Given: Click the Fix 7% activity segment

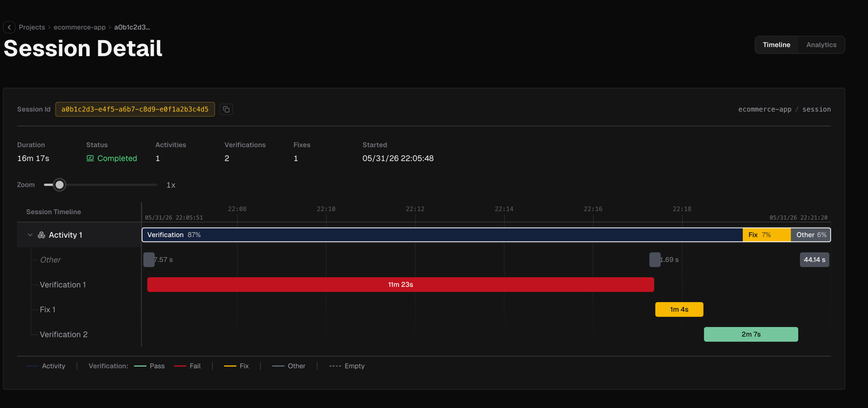Looking at the screenshot, I should point(767,235).
